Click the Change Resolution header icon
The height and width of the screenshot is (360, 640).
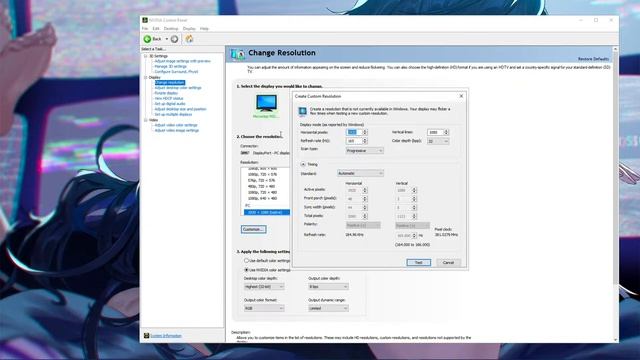coord(238,53)
